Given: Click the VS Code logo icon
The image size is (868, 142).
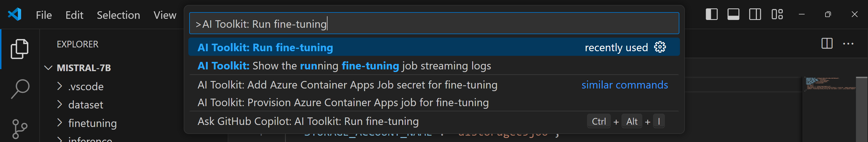Looking at the screenshot, I should pyautogui.click(x=15, y=14).
